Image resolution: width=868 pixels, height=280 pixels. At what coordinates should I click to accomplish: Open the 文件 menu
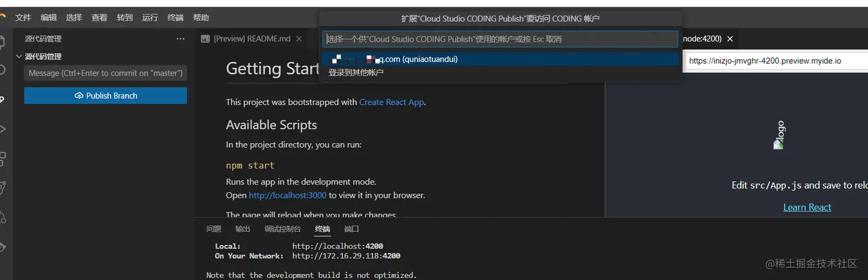[23, 18]
